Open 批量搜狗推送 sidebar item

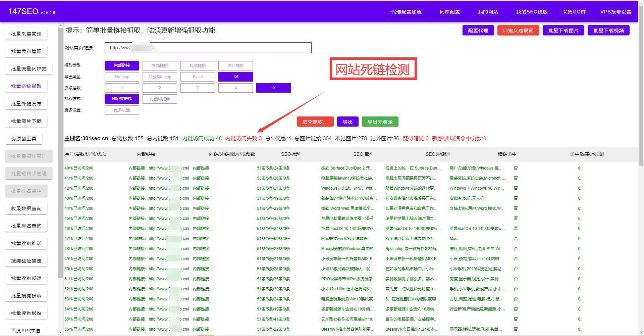pos(26,243)
